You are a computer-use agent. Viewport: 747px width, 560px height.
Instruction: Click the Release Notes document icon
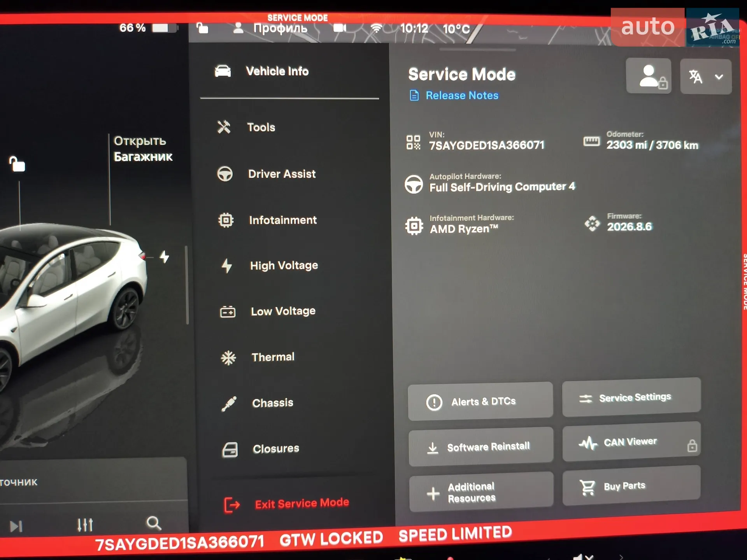(414, 95)
